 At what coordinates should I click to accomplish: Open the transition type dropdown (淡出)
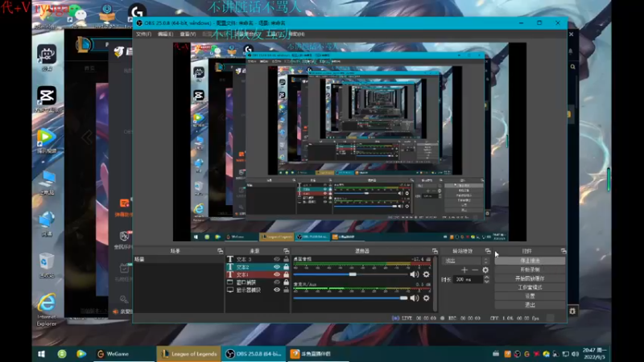(x=465, y=261)
